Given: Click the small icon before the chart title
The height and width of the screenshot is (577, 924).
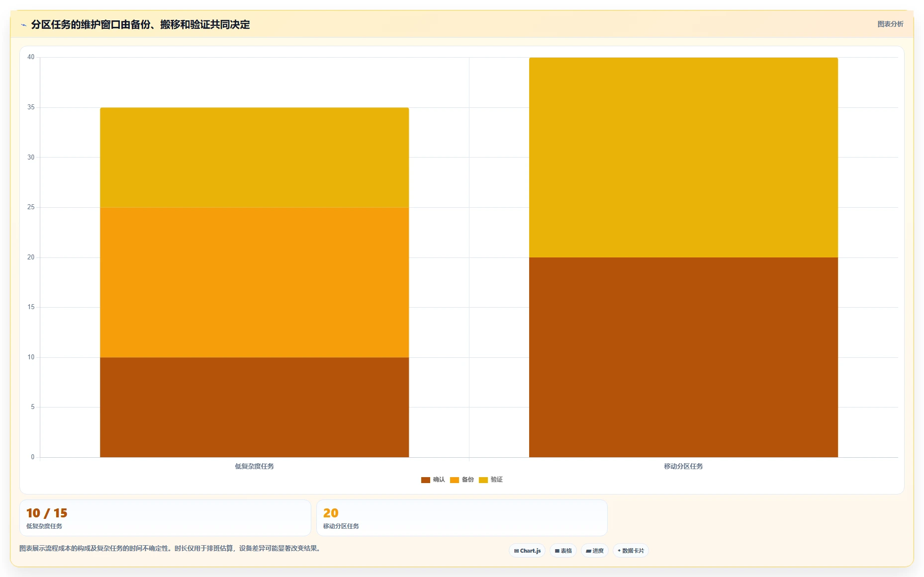Looking at the screenshot, I should tap(23, 25).
